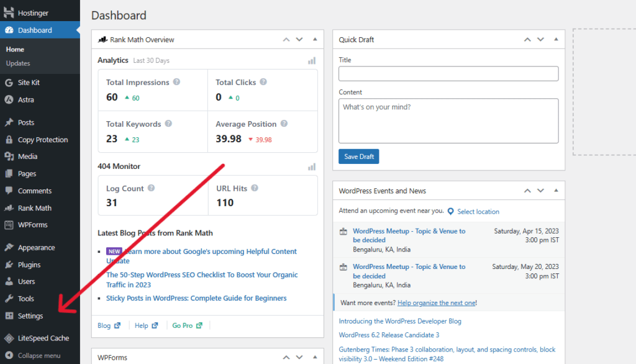Click the Plugins plug icon
Image resolution: width=636 pixels, height=364 pixels.
tap(9, 265)
